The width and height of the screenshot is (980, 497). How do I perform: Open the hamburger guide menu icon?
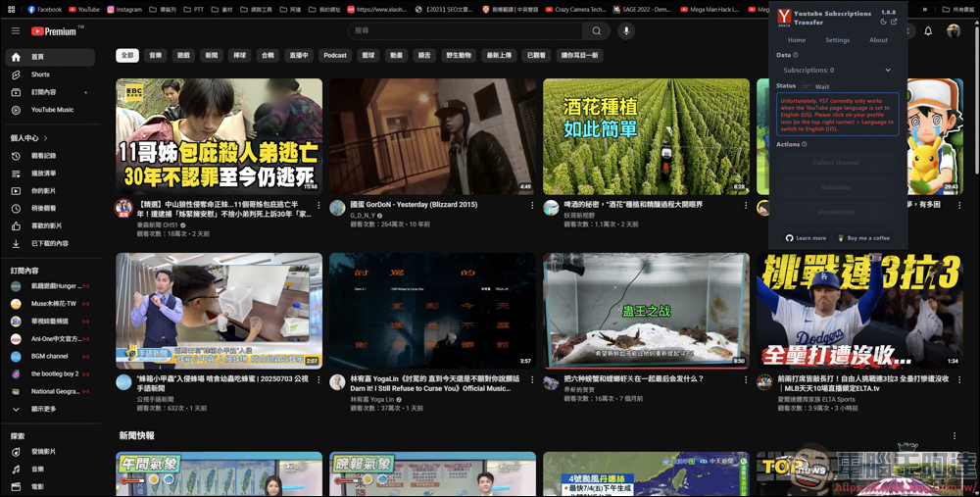pos(16,30)
